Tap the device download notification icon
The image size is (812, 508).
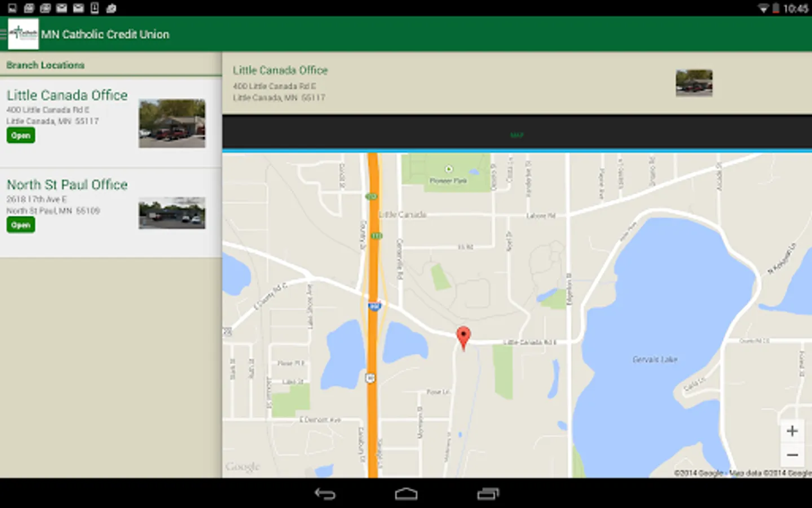coord(95,8)
